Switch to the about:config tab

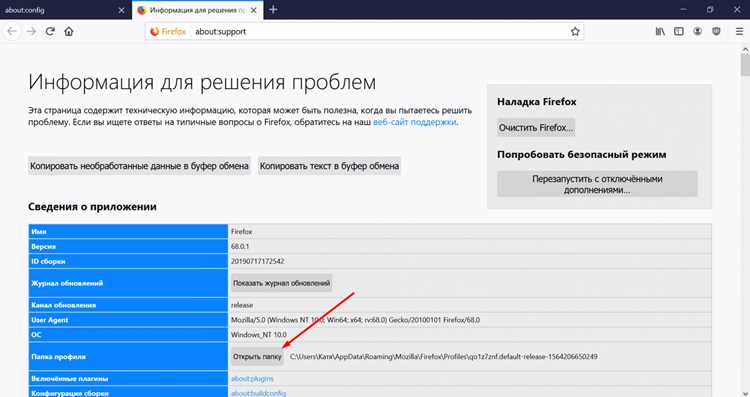66,10
